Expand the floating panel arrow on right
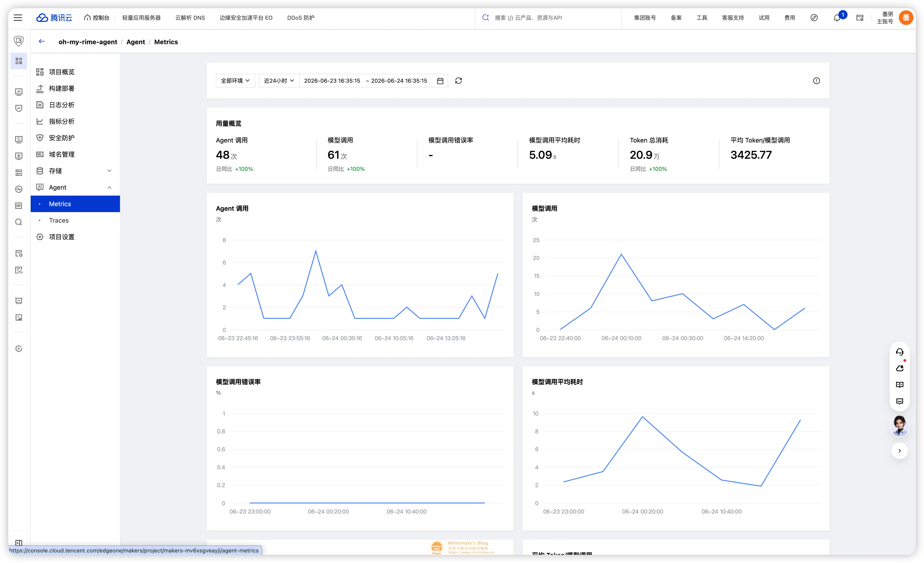Viewport: 924px width, 563px height. (x=899, y=451)
